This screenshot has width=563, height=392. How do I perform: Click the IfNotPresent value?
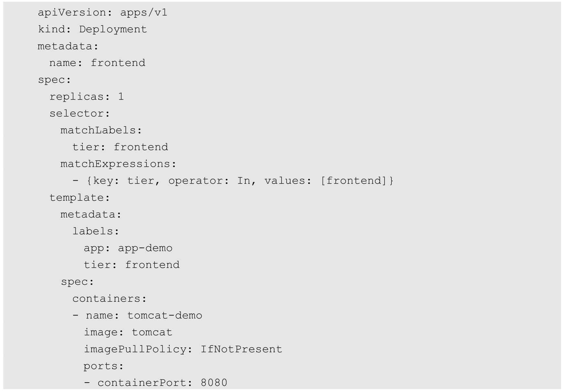(x=241, y=349)
